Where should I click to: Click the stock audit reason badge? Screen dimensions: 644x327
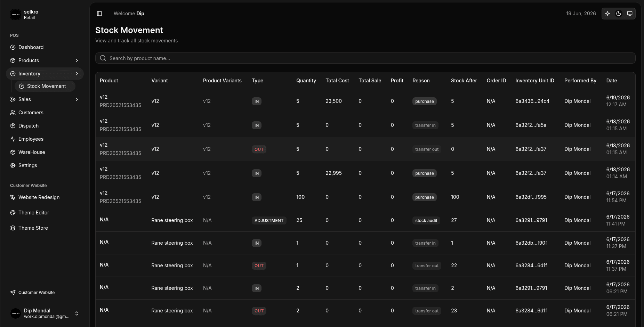point(426,221)
